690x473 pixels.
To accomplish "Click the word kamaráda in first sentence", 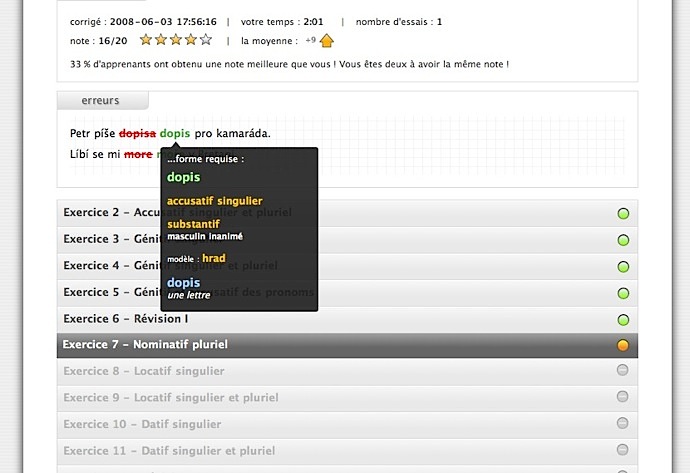I will pos(243,134).
